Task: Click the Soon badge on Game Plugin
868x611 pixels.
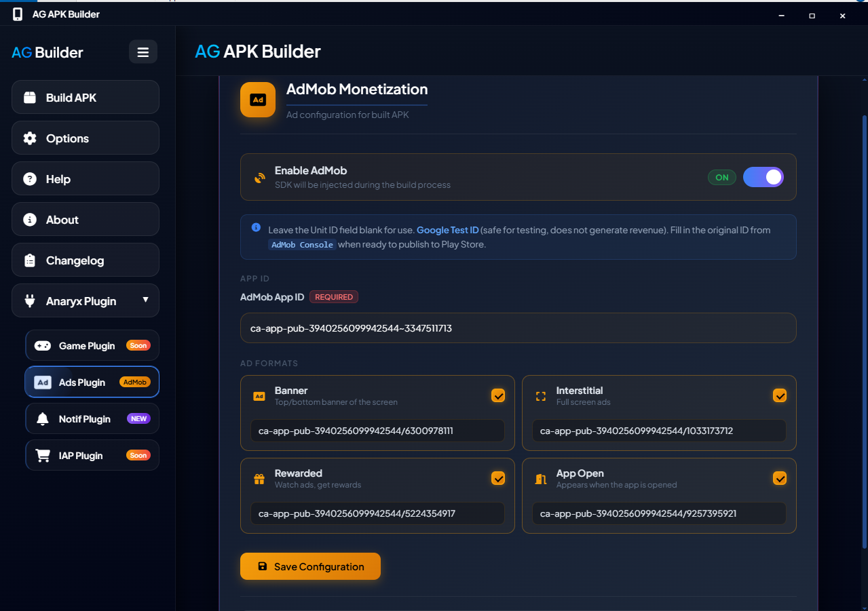Action: coord(138,346)
